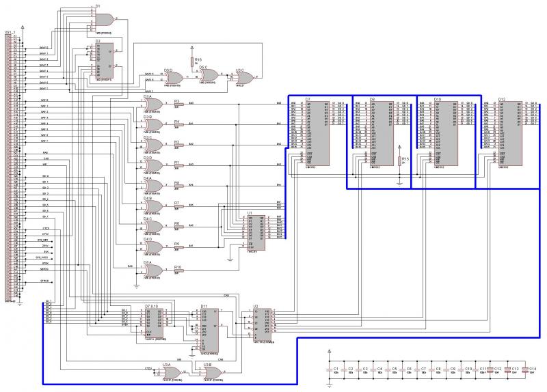Select the D3:A XOR gate
Screen dimensions: 547x392
153,104
